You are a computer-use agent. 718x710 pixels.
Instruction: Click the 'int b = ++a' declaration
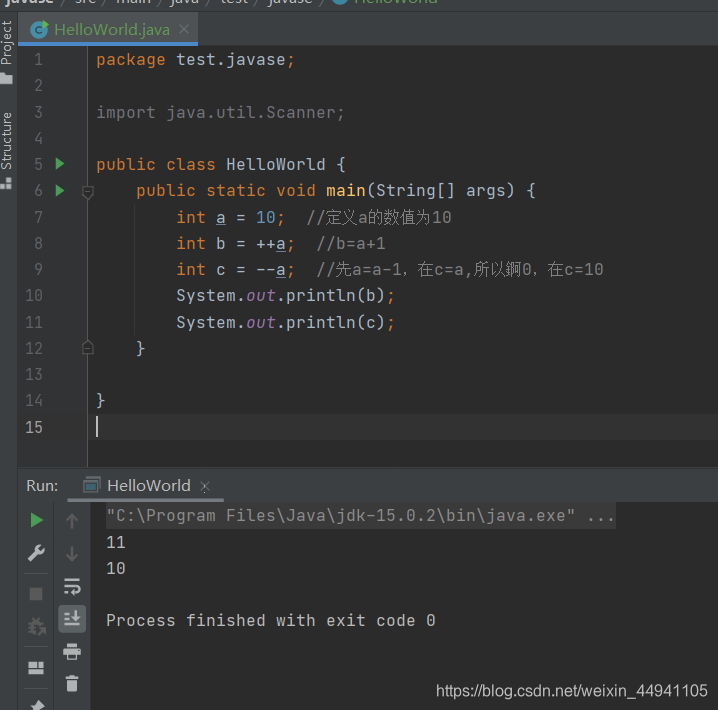pos(235,244)
